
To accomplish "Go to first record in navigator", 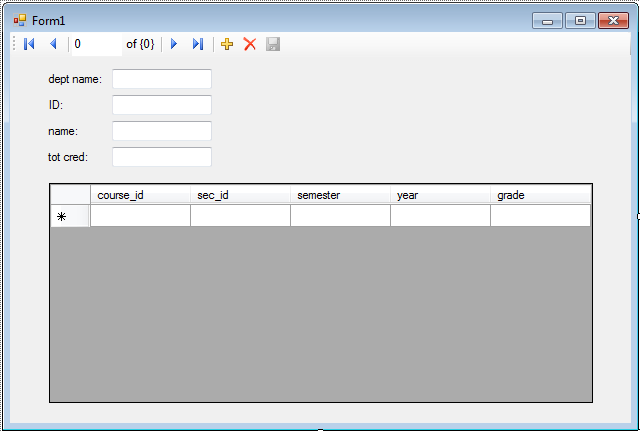I will tap(29, 44).
